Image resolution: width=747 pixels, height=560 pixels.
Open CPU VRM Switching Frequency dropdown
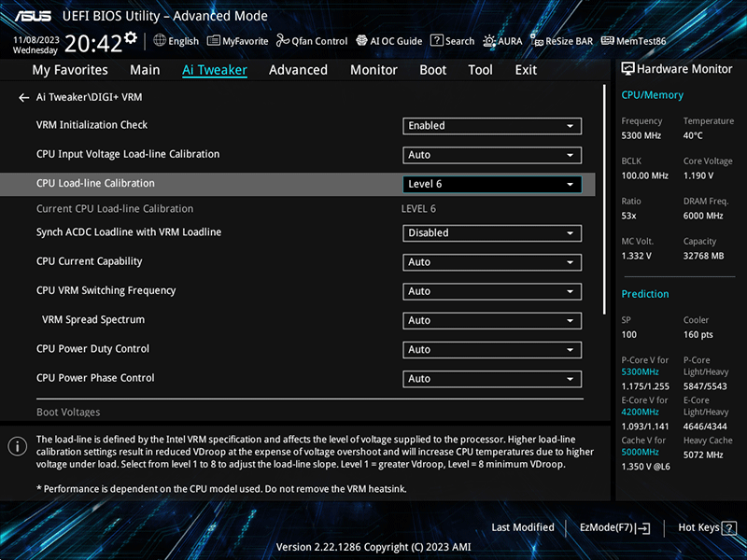[492, 291]
